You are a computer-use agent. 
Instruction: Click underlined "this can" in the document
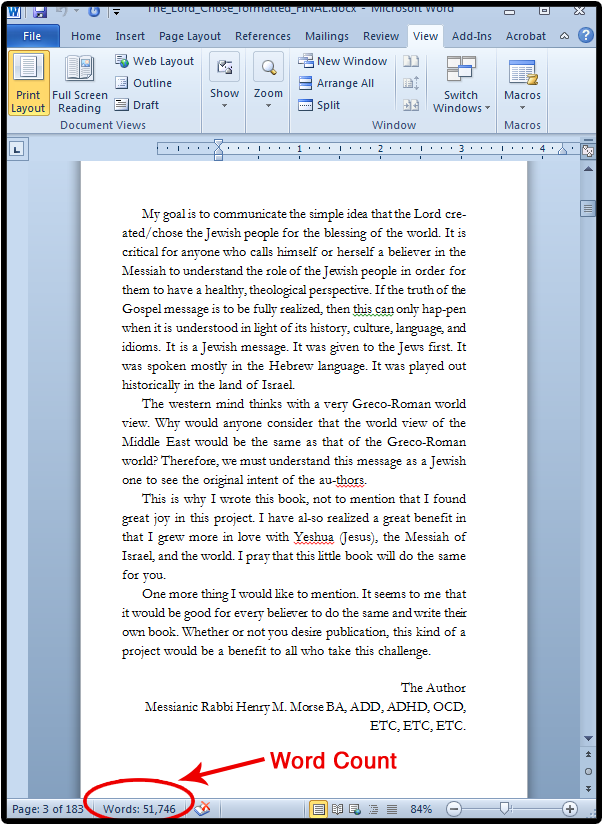click(x=373, y=310)
